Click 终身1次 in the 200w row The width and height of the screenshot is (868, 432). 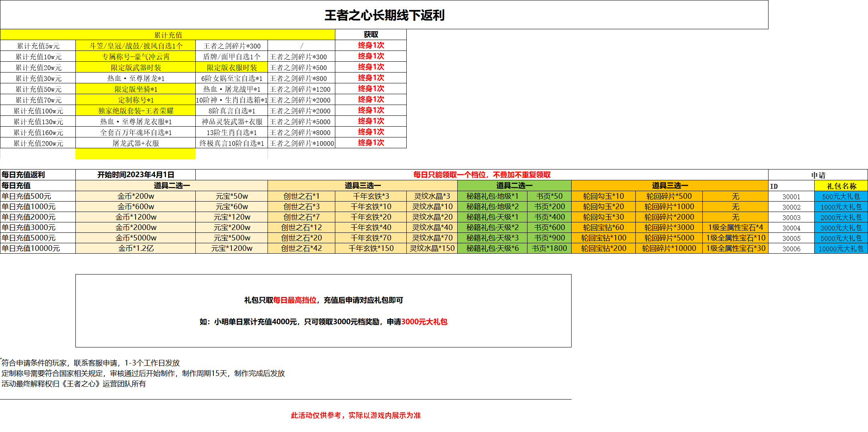(371, 143)
